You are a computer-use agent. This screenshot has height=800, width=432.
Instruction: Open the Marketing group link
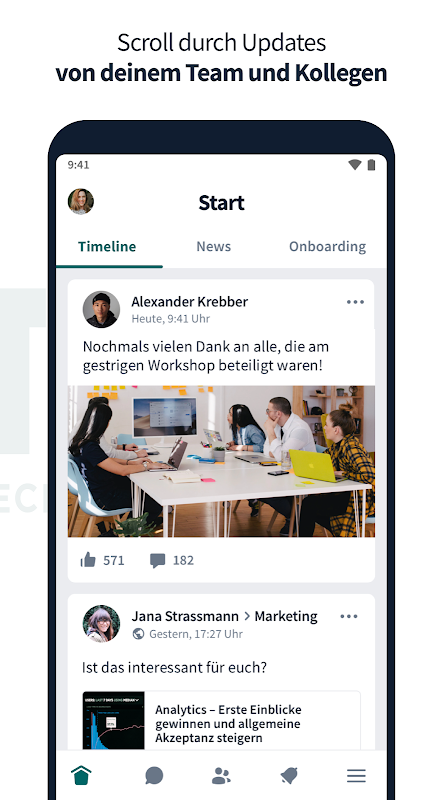[286, 616]
